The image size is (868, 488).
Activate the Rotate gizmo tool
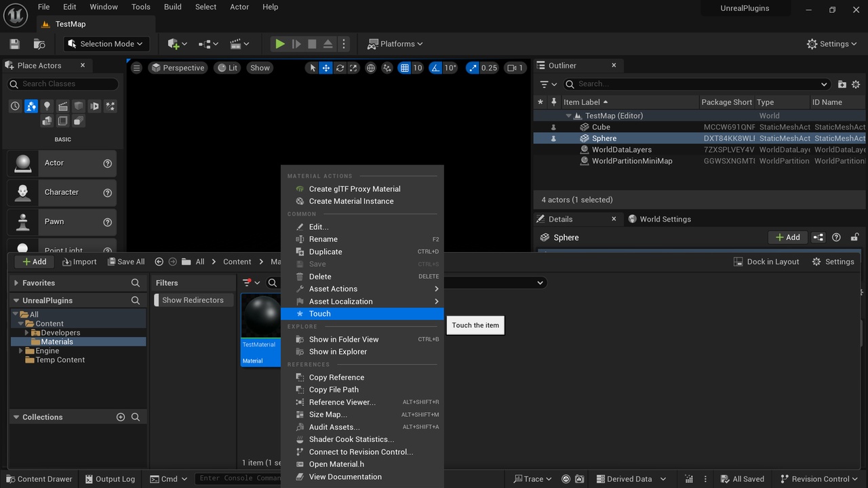click(340, 68)
